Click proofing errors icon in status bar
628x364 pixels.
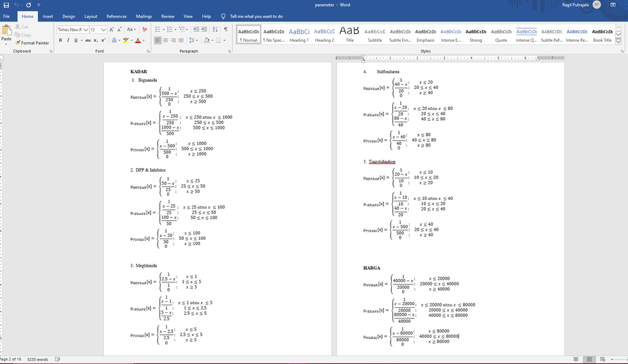coord(58,359)
